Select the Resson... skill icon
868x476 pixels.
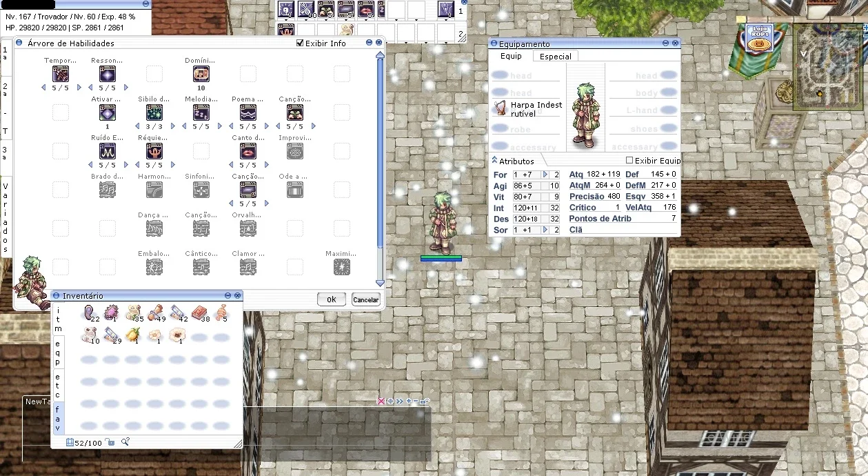click(108, 74)
